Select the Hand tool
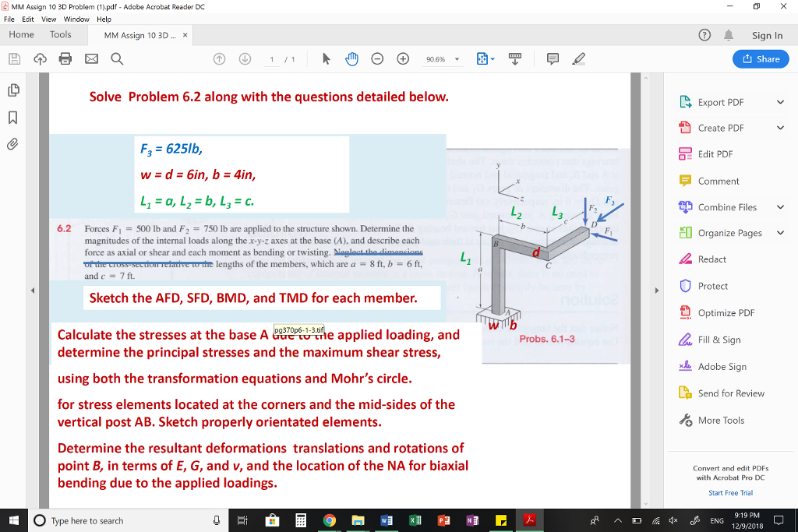This screenshot has width=798, height=532. [x=351, y=58]
